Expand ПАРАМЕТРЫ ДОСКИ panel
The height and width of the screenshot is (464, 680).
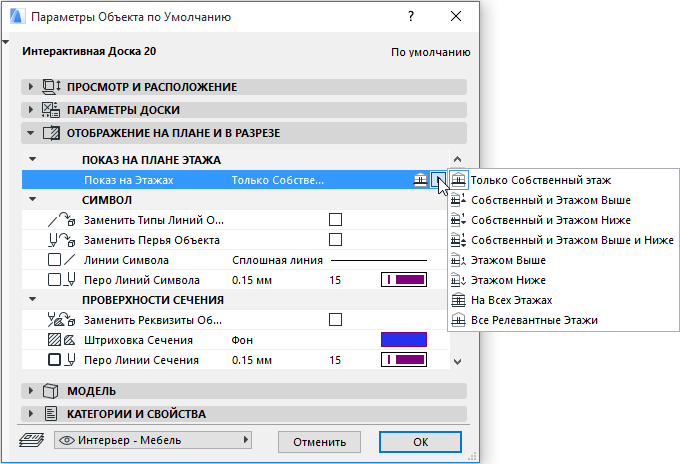click(x=30, y=110)
